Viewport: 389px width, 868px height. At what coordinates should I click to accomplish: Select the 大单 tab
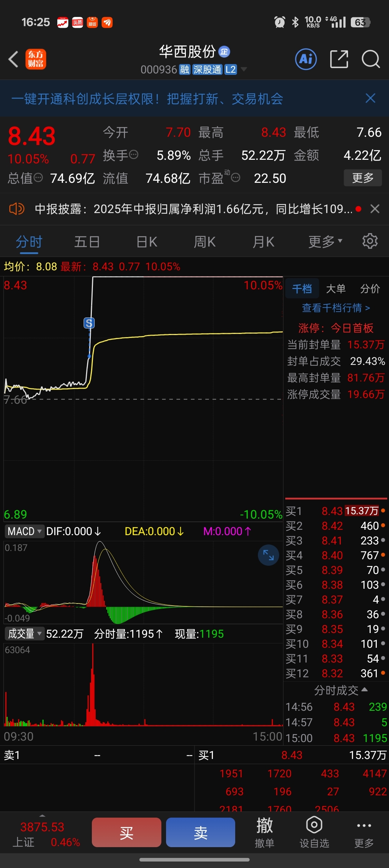pos(336,288)
